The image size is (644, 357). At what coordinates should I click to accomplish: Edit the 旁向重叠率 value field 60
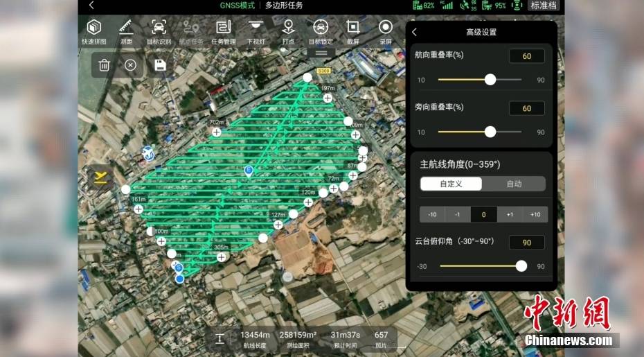[x=526, y=108]
